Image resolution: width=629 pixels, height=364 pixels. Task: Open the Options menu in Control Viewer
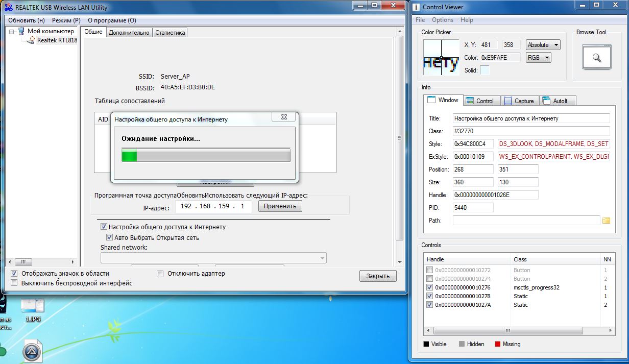pos(442,20)
